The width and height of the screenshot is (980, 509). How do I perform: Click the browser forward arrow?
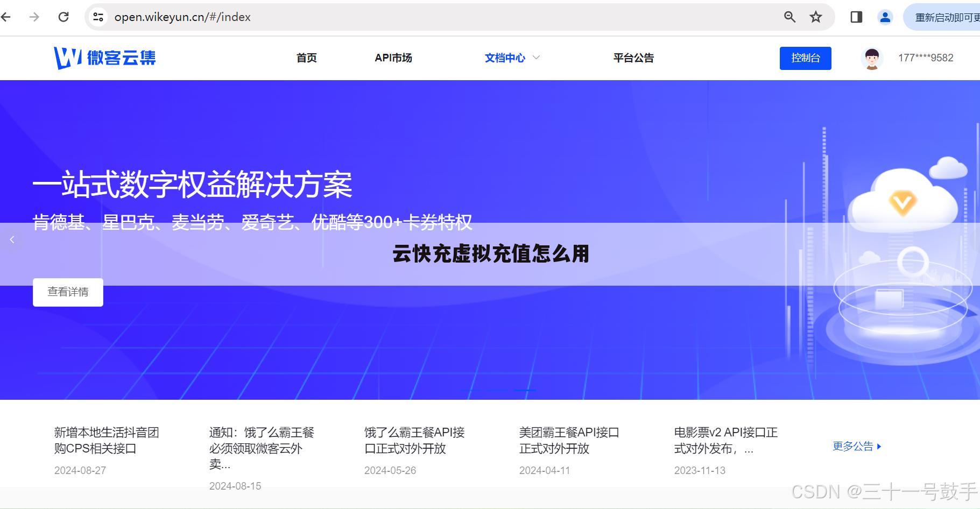[34, 17]
